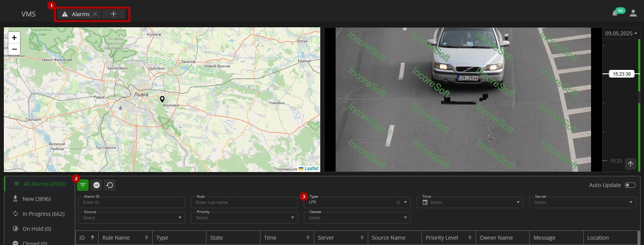
Task: Close the Alarms tab
Action: point(95,14)
